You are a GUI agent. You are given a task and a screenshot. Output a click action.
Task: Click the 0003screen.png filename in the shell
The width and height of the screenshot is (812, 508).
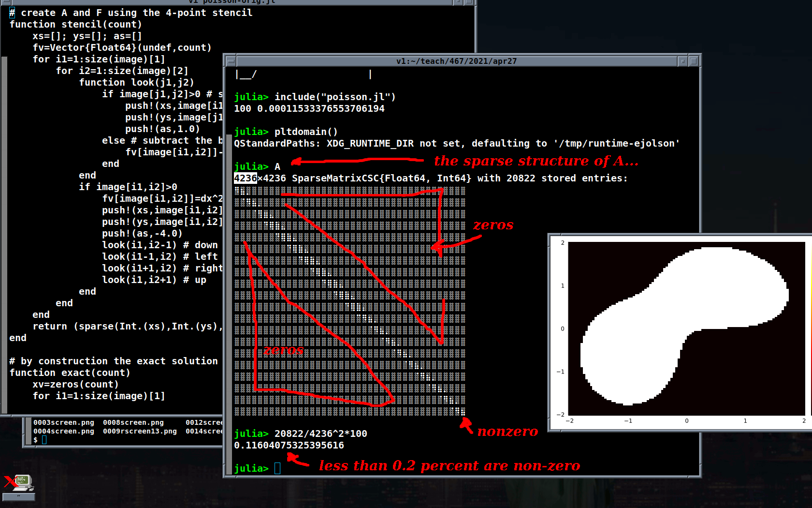[x=63, y=422]
